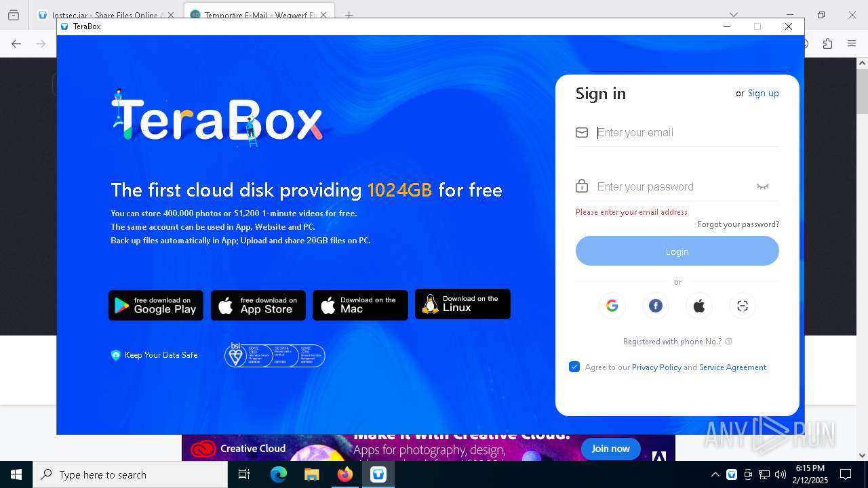Screen dimensions: 868x488
Task: Open File Explorer from the taskbar
Action: (x=311, y=474)
